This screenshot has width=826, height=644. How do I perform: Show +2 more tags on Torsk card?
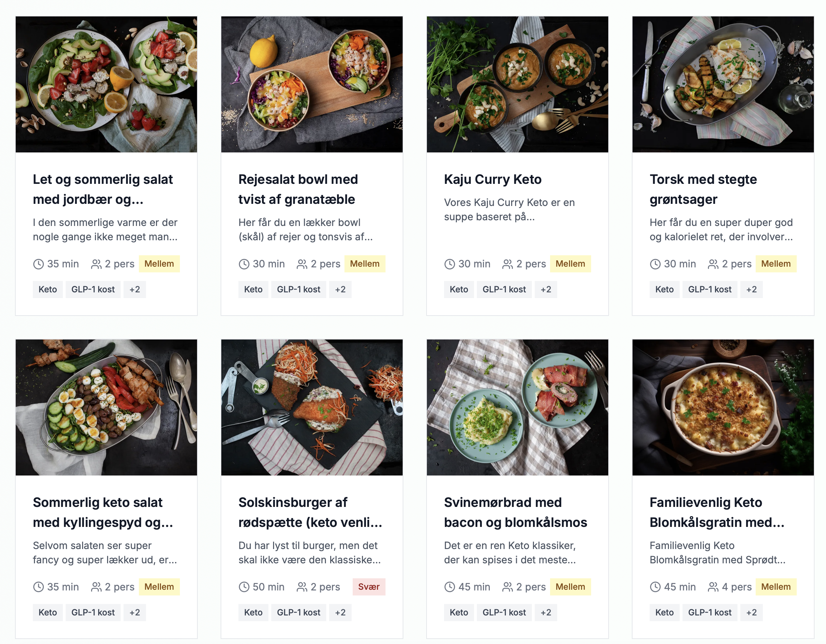tap(751, 290)
